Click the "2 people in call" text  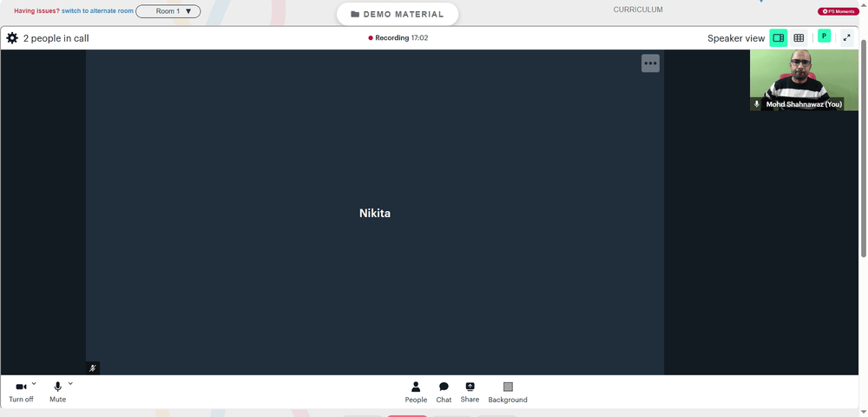(x=56, y=38)
